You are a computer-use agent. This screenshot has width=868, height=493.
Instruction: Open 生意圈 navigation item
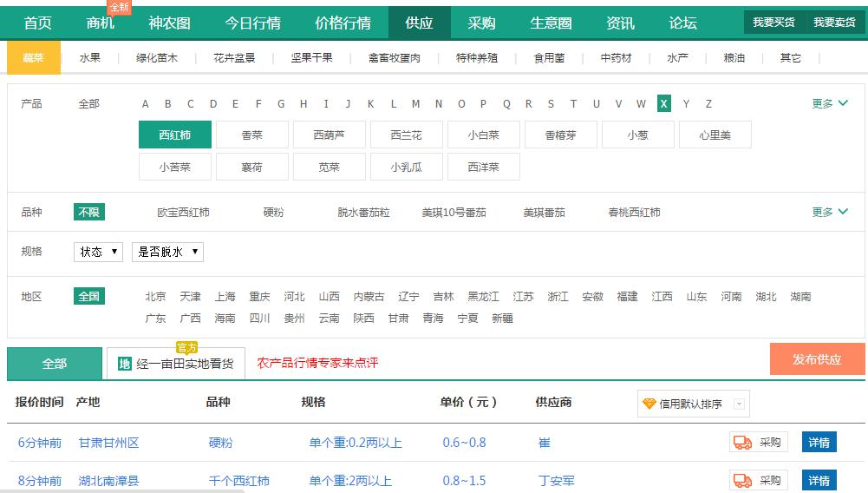point(551,23)
